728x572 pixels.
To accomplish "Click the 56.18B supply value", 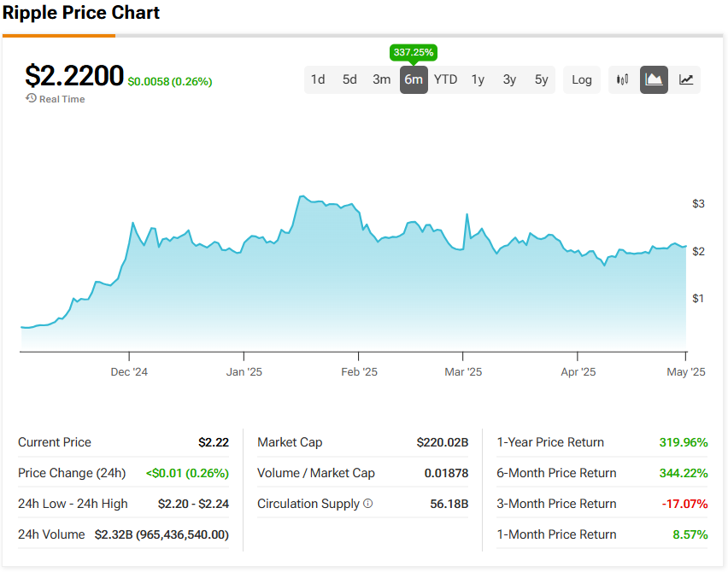I will 449,504.
